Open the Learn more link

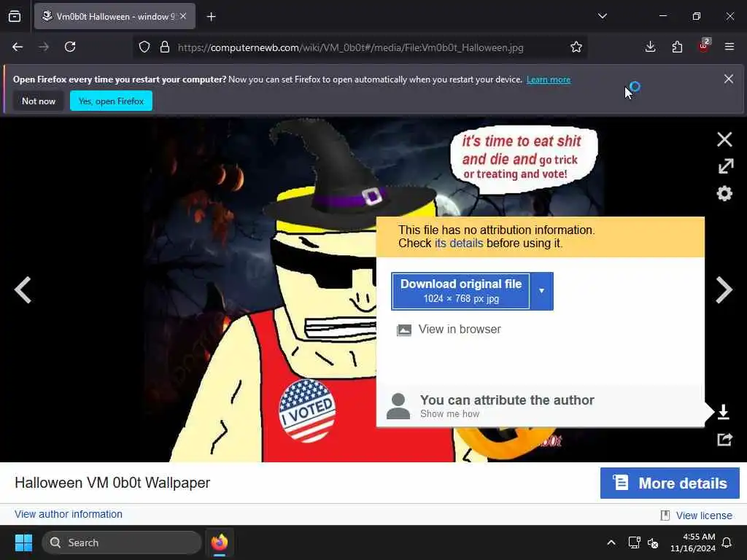coord(549,79)
